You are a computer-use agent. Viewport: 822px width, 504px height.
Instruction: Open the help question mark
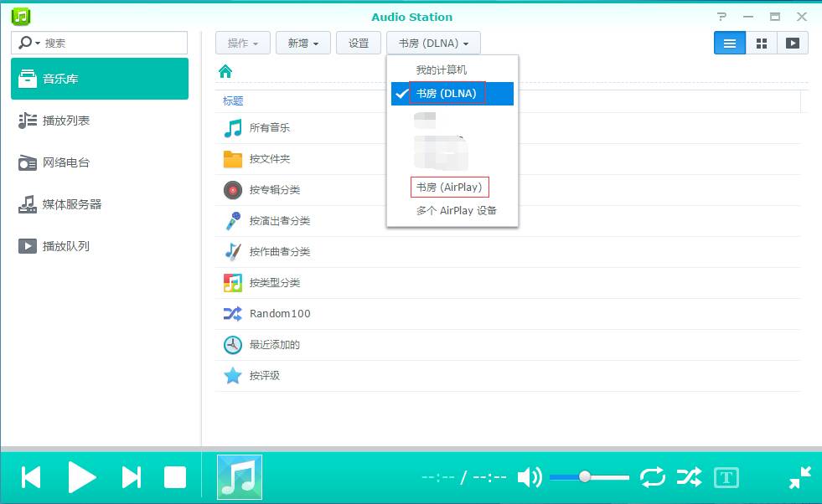click(x=722, y=17)
